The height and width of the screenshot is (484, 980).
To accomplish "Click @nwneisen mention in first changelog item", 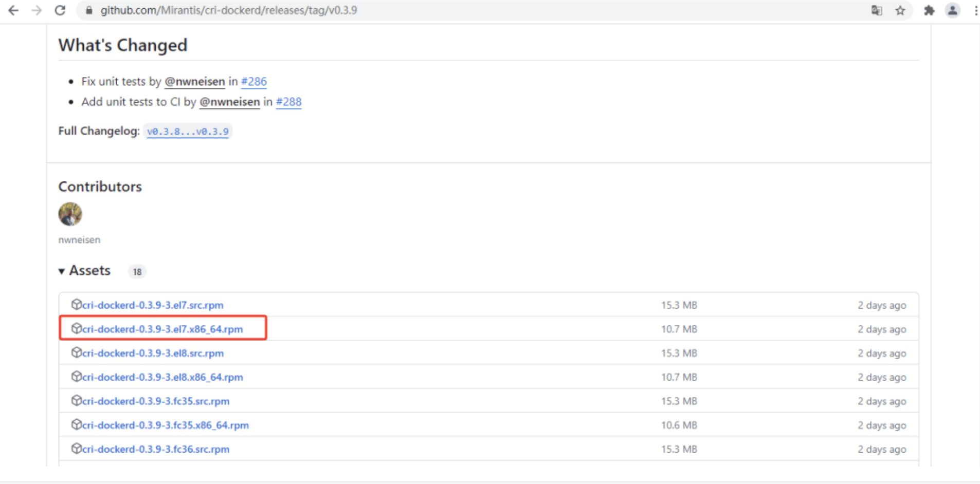I will [194, 81].
